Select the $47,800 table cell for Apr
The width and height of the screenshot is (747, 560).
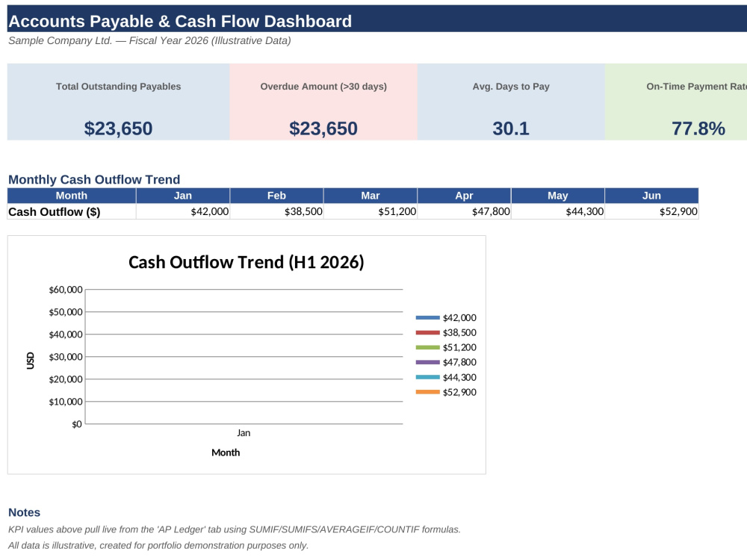point(464,212)
